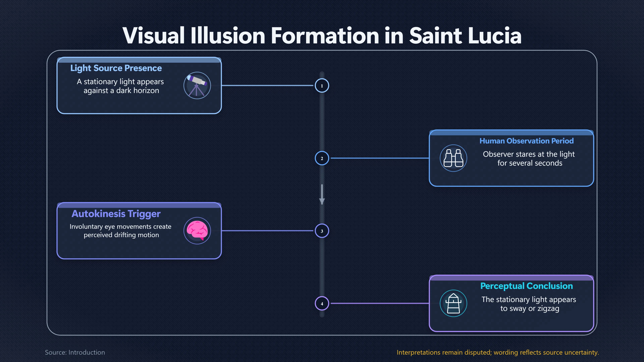
Task: Click the 'Source: Introduction' footer text
Action: [75, 352]
